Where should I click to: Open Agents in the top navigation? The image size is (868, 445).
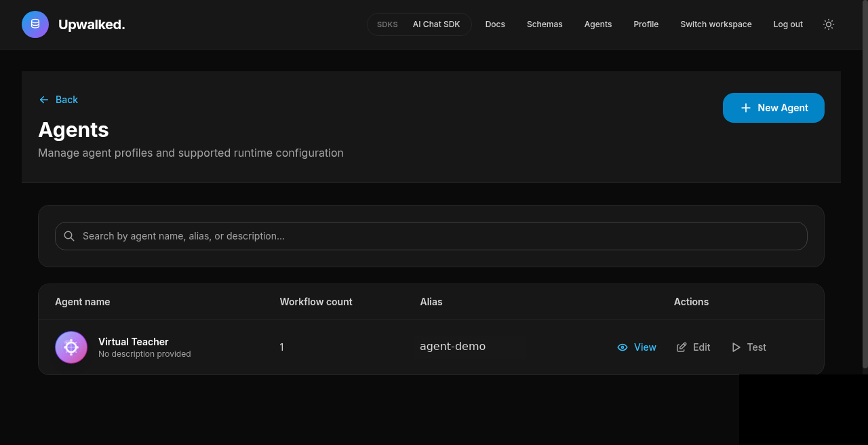coord(598,24)
